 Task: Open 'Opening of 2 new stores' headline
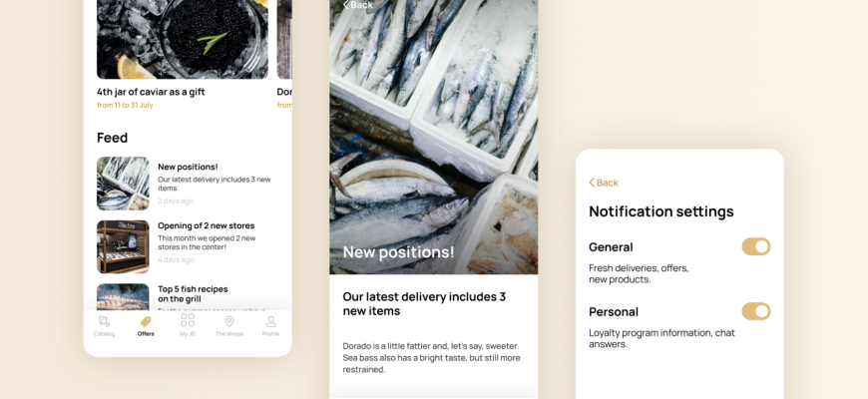click(206, 225)
